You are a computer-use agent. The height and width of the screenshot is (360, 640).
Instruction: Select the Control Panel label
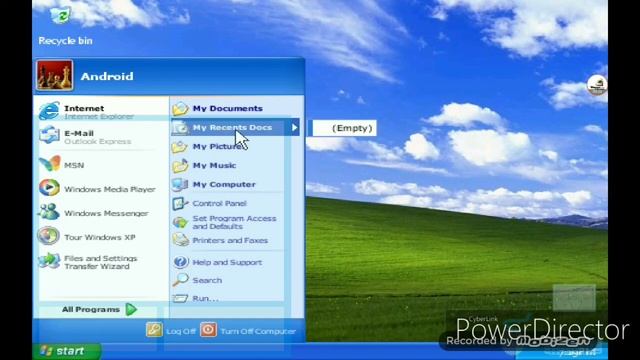220,203
